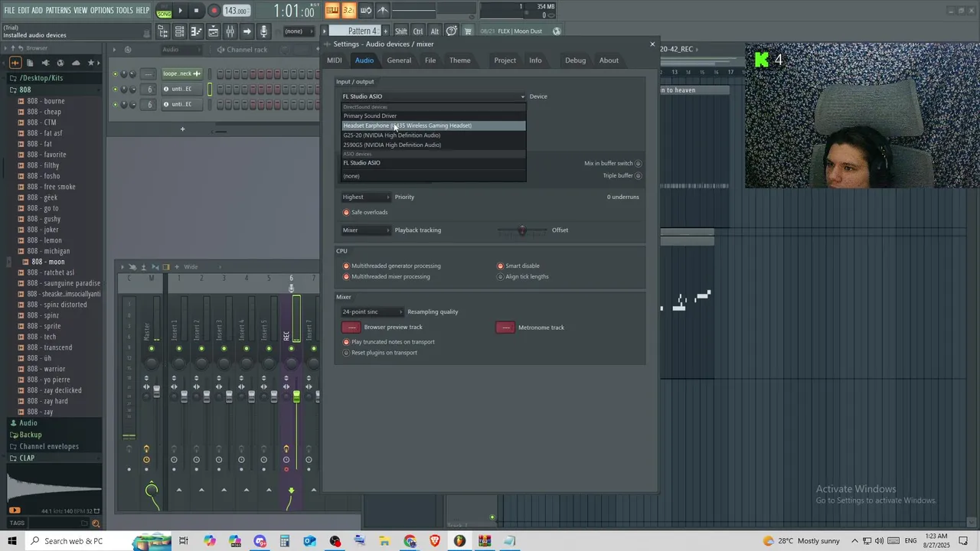Open Windows Start menu
Screen dimensions: 980x551
tap(12, 541)
